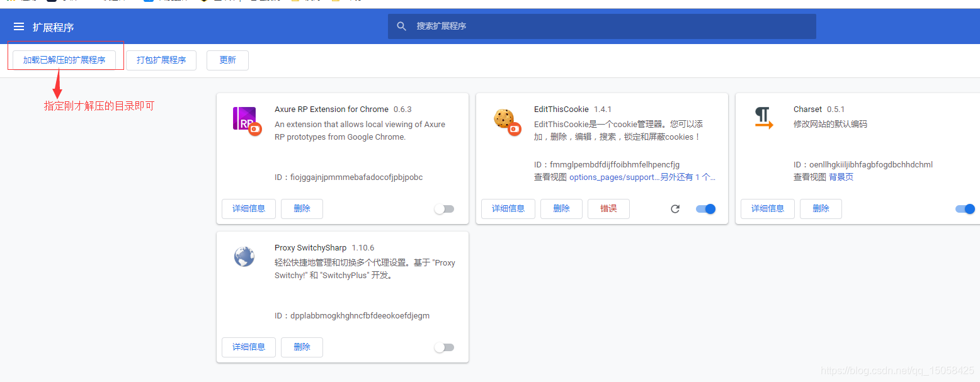Click 加载已解压的扩展程序 button
The width and height of the screenshot is (980, 382).
(x=64, y=60)
